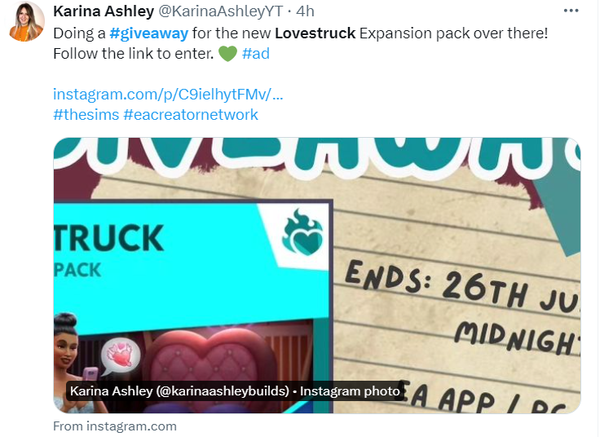Open the #thesims hashtag
Image resolution: width=600 pixels, height=437 pixels.
[x=86, y=114]
